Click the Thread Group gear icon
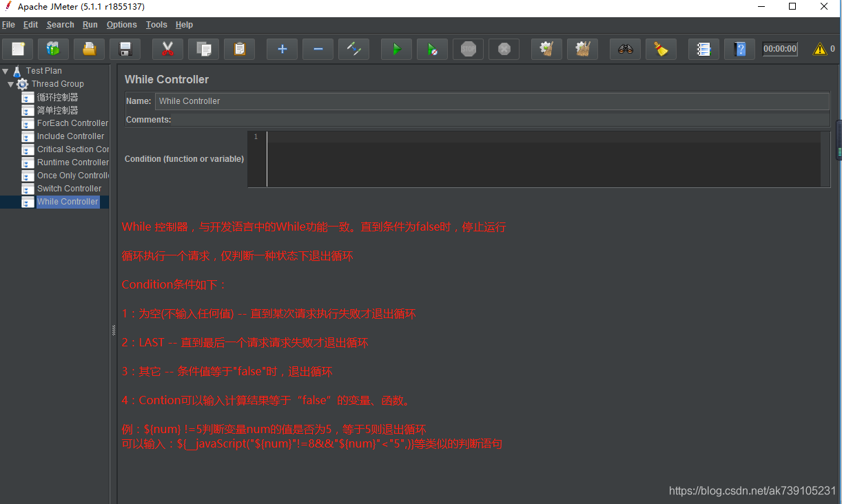Image resolution: width=842 pixels, height=504 pixels. [x=23, y=84]
